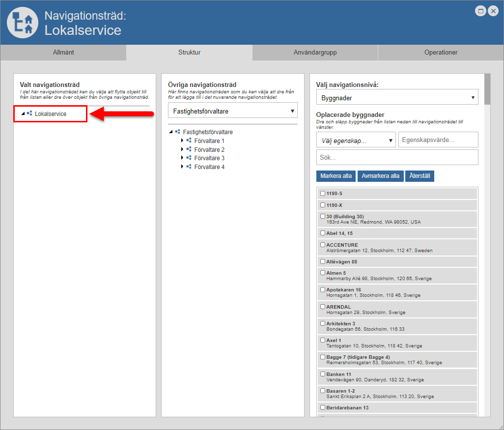Switch to the Allmänt tab
504x430 pixels.
[63, 53]
